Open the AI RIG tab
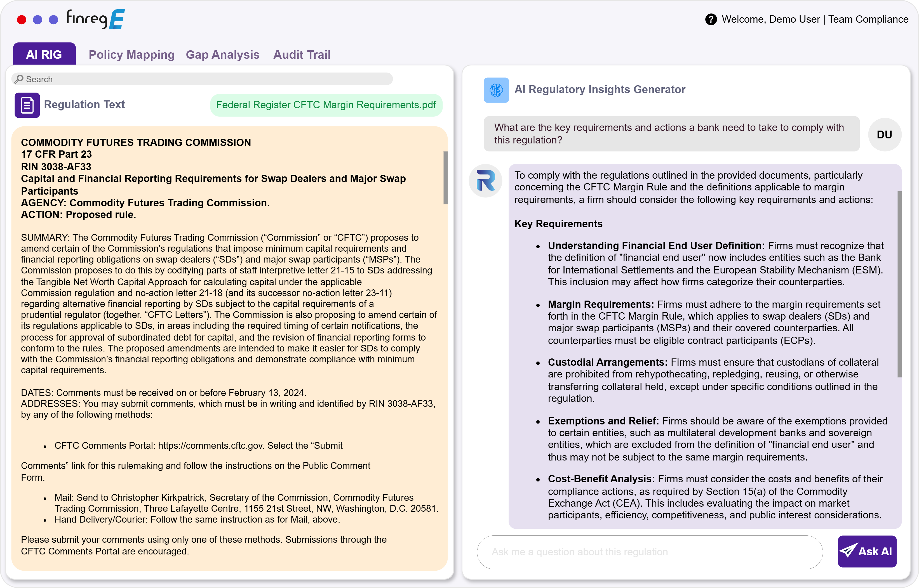This screenshot has width=919, height=588. [44, 54]
